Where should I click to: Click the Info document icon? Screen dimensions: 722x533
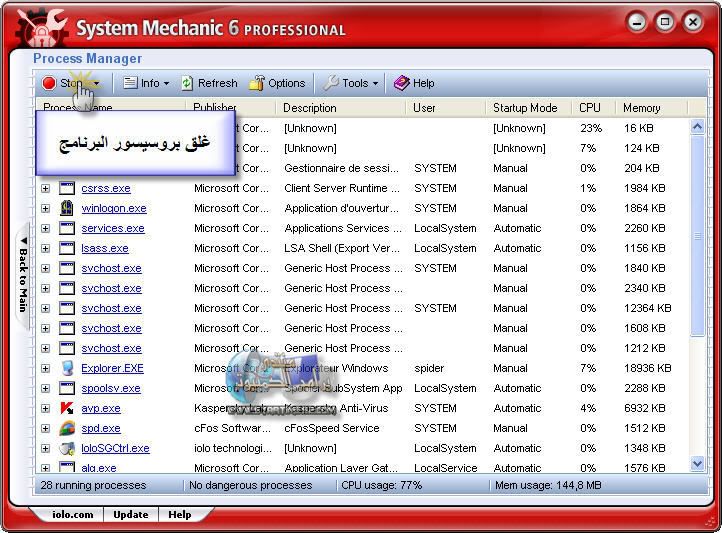(x=130, y=83)
